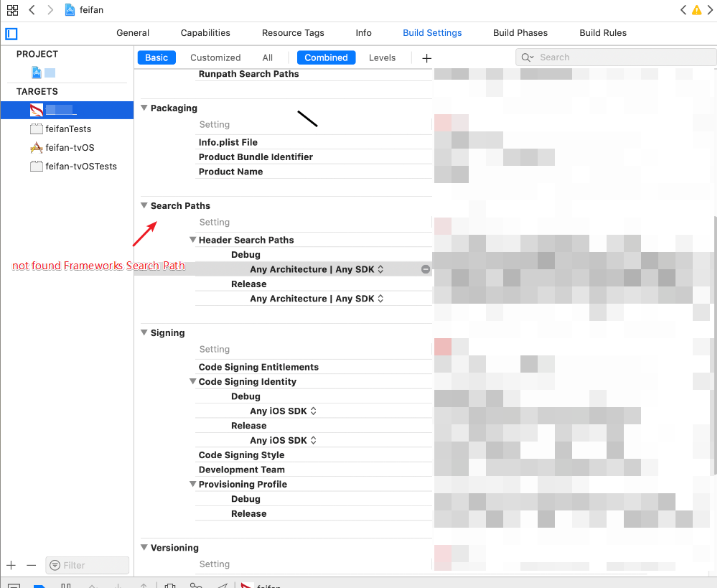Open the Capabilities tab
The image size is (720, 588).
(x=205, y=32)
